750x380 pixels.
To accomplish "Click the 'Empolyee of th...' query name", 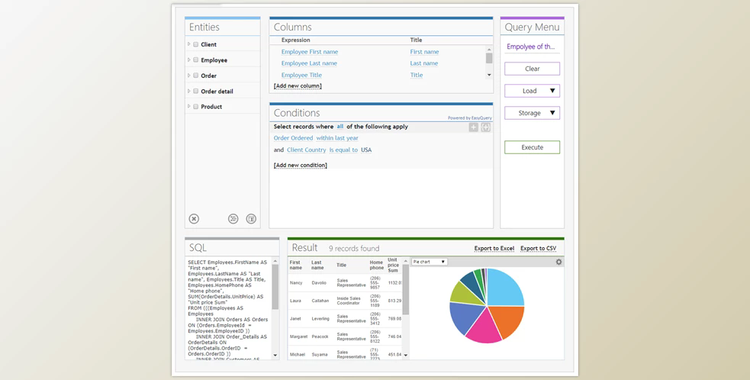I will click(530, 46).
